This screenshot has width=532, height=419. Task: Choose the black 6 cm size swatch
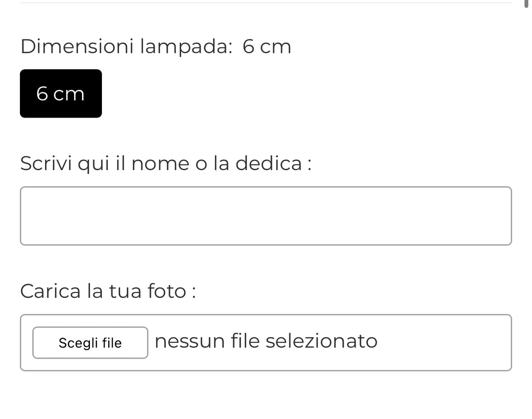point(61,94)
